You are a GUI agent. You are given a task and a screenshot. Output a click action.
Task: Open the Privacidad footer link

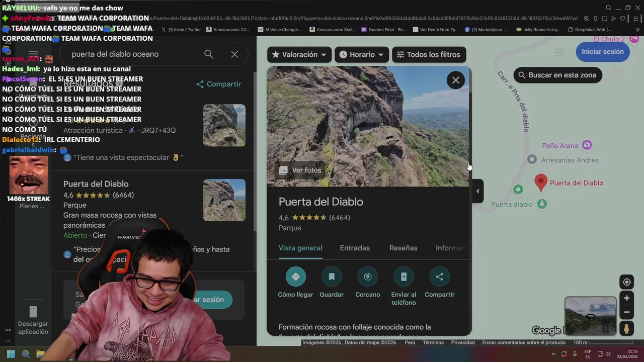(463, 343)
